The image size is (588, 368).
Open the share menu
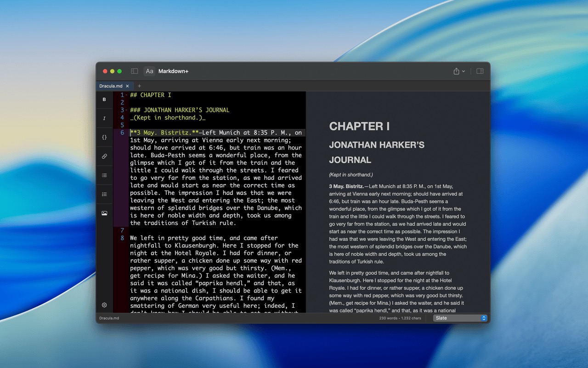[459, 71]
